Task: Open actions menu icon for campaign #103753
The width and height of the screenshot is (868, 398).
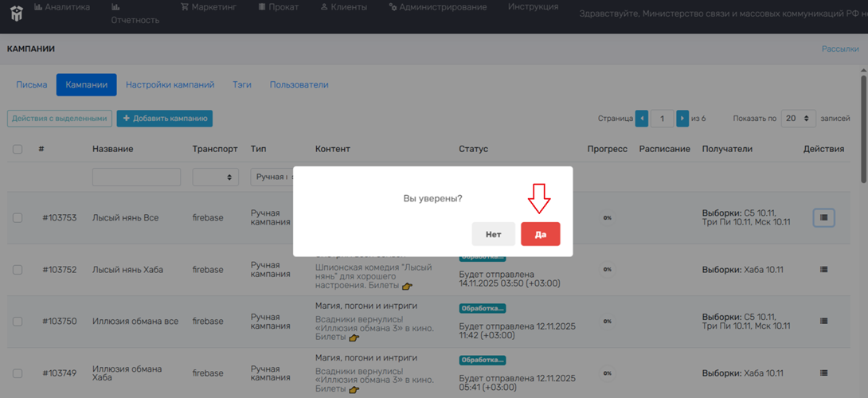Action: 823,217
